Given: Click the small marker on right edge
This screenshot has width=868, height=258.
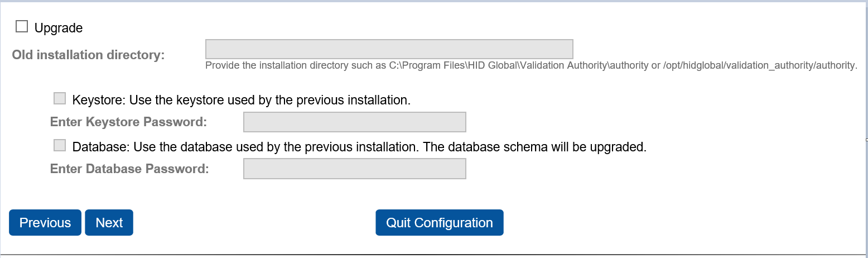Looking at the screenshot, I should pos(866,139).
